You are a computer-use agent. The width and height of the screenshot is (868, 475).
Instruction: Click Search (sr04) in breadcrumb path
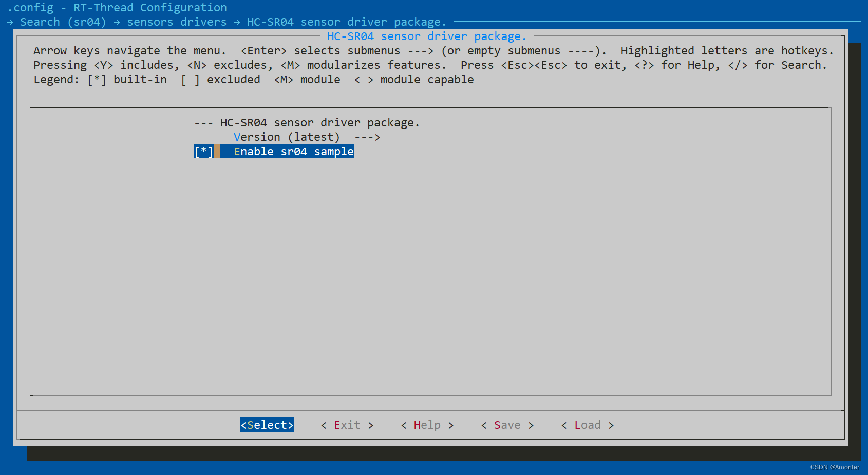tap(63, 22)
